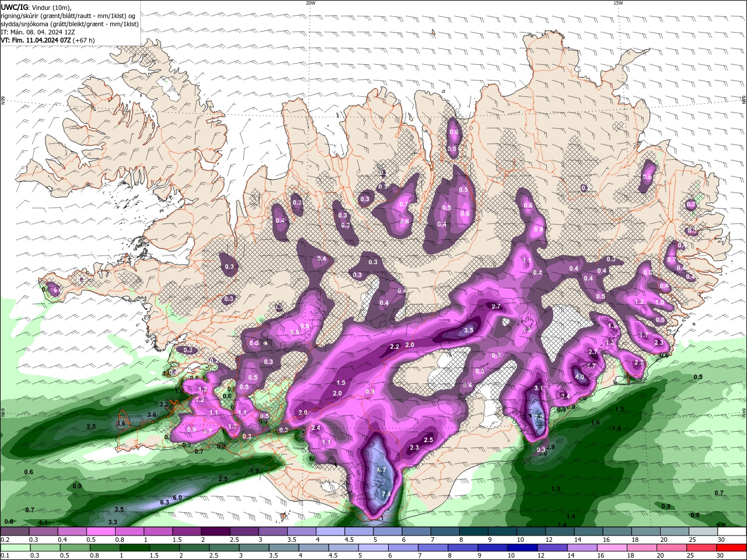
Task: Click the '15W' longitude label
Action: point(618,3)
